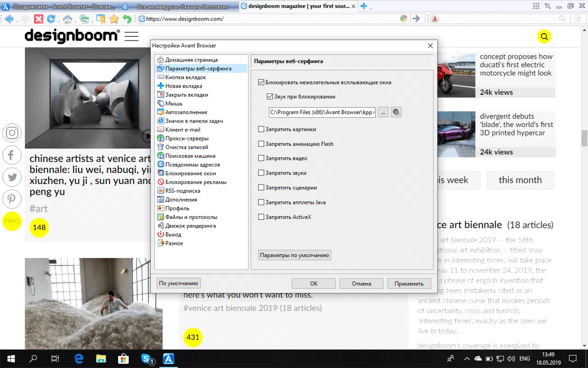Viewport: 588px width, 368px height.
Task: Open the Twitter share icon
Action: pyautogui.click(x=12, y=177)
